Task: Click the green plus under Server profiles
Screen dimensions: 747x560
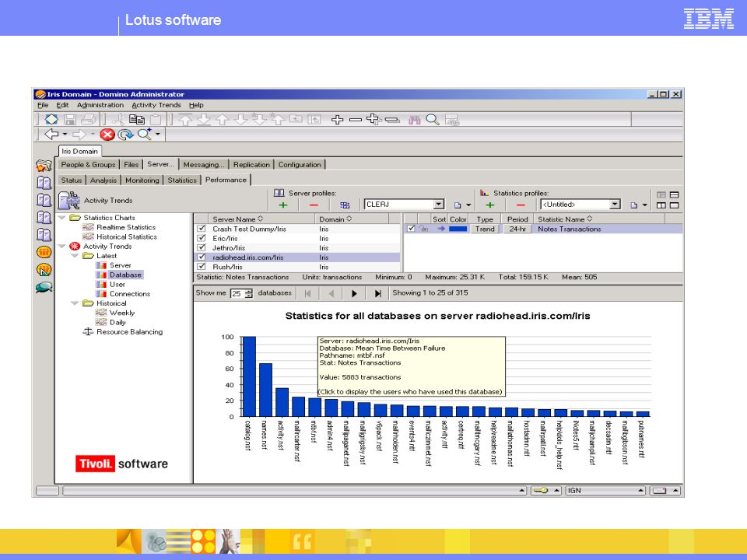Action: tap(283, 205)
